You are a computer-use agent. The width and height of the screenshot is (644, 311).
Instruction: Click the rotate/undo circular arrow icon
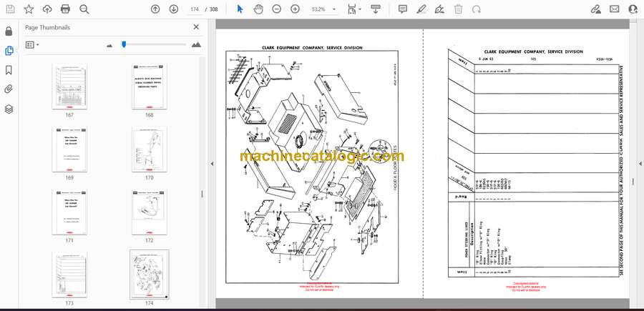pos(477,9)
